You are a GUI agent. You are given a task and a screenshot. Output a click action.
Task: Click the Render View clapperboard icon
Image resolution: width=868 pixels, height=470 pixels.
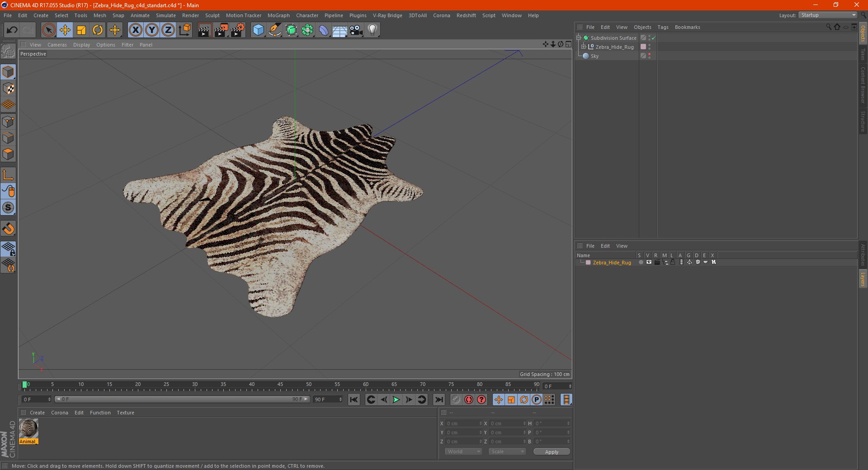tap(204, 30)
